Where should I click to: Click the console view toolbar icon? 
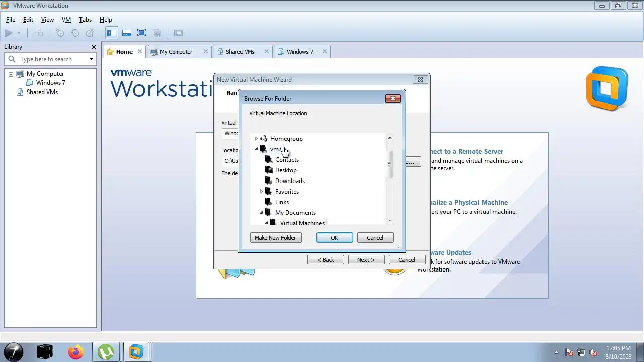tap(179, 33)
